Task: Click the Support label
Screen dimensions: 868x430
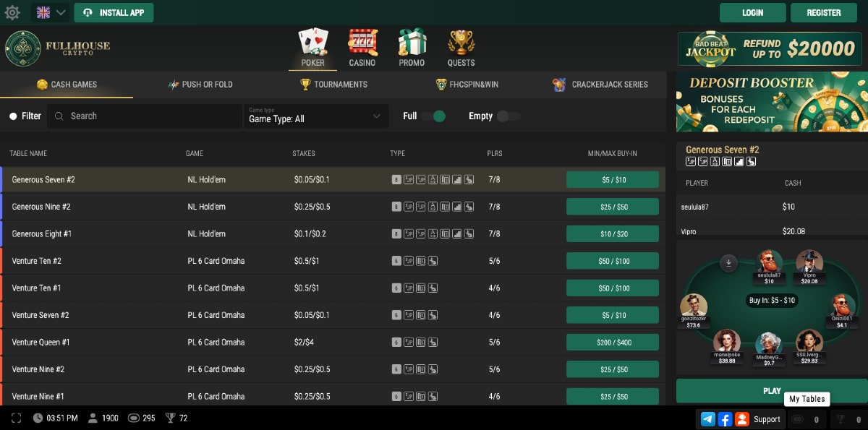Action: tap(767, 419)
